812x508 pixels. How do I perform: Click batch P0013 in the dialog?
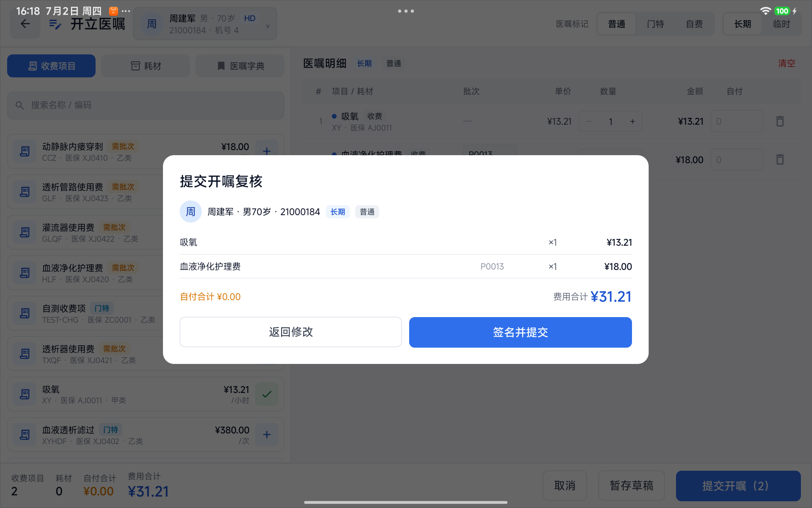pyautogui.click(x=492, y=267)
